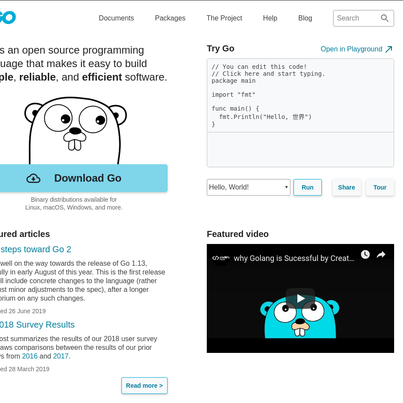Screen dimensions: 403x403
Task: Click the 'import "fmt"' code line
Action: coord(233,95)
